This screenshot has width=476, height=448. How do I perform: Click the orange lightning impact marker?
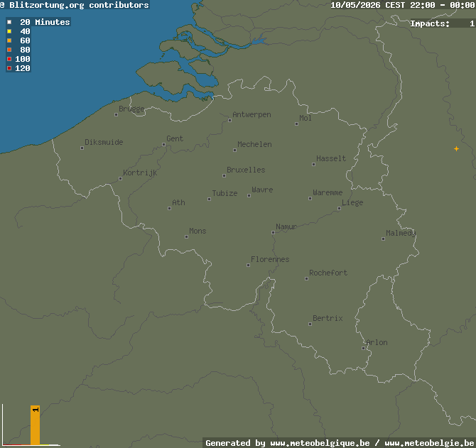(x=456, y=148)
